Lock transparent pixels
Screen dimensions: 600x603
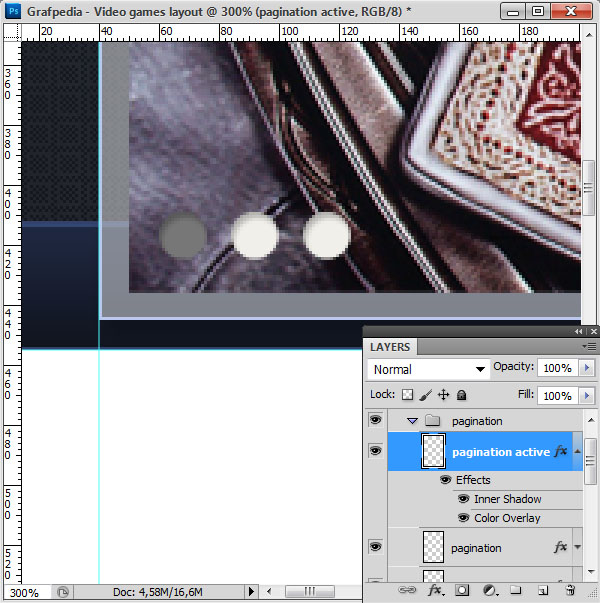point(407,395)
